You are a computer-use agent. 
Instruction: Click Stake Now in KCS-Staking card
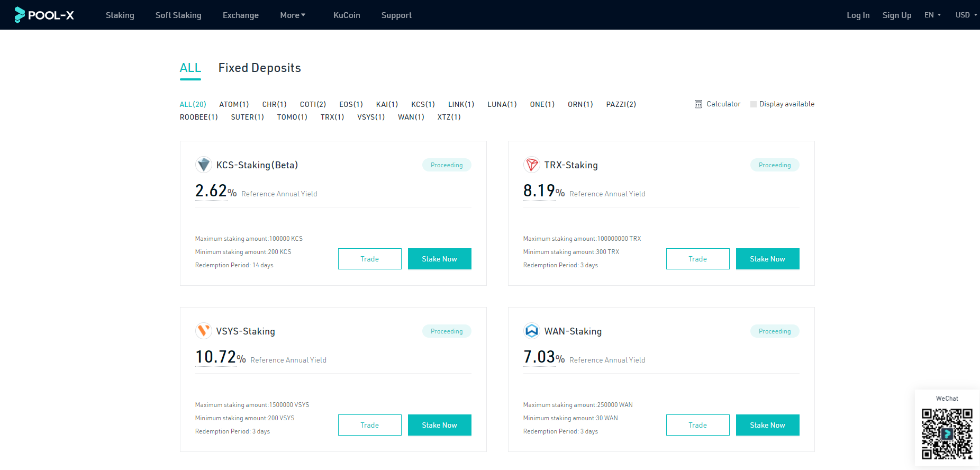[440, 259]
